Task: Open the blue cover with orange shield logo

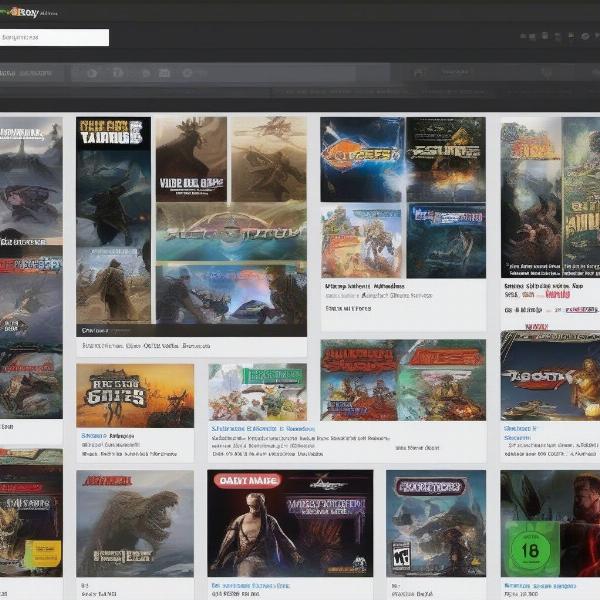Action: click(362, 159)
